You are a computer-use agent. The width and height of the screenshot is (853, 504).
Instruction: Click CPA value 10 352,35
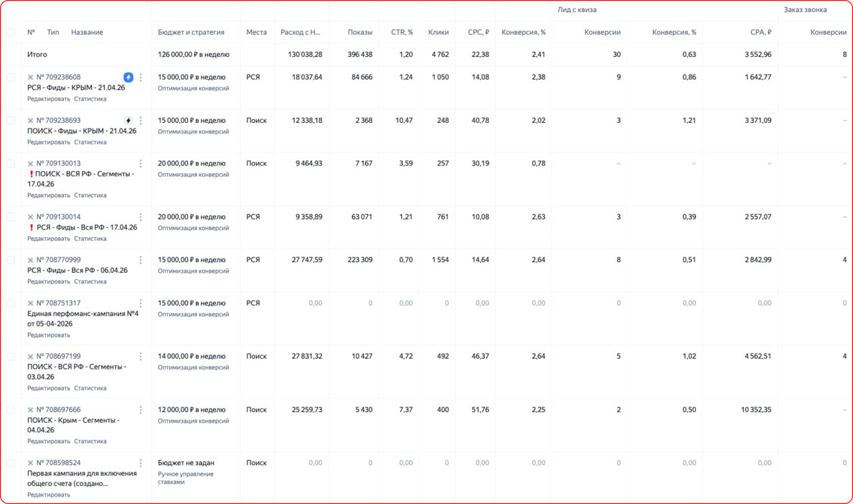click(x=756, y=410)
